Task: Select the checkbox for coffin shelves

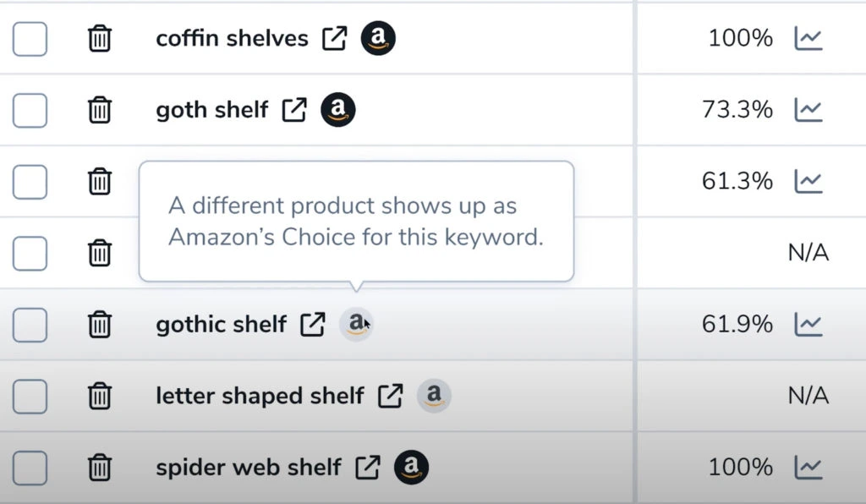Action: 30,37
